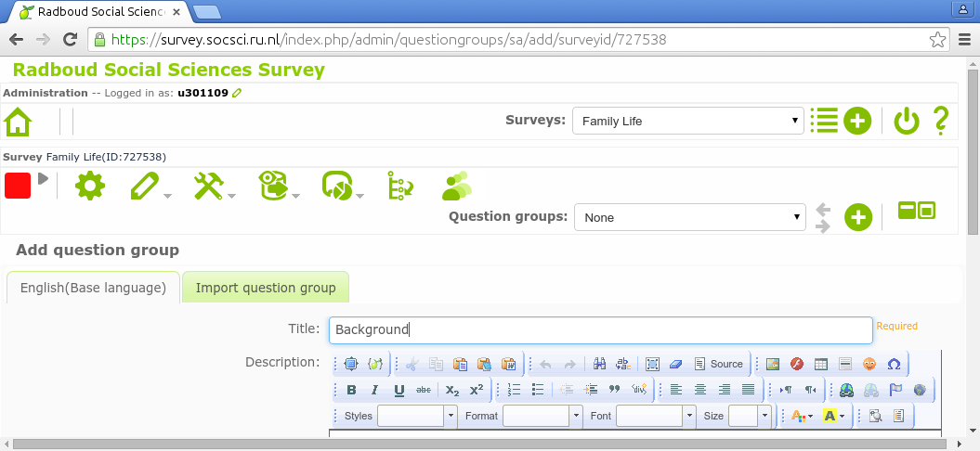Open the Surveys dropdown showing Family Life
Image resolution: width=980 pixels, height=451 pixels.
tap(687, 121)
